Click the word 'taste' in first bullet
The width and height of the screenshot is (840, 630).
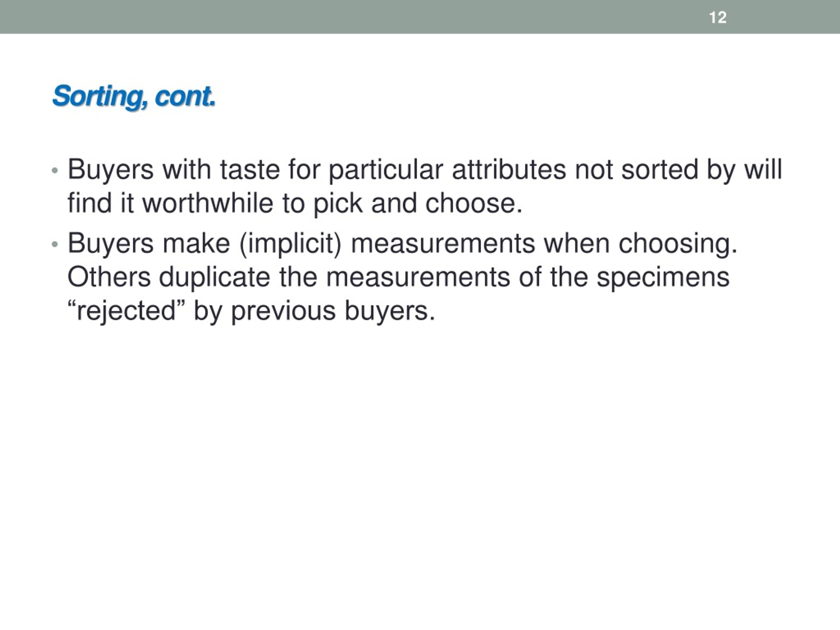(250, 169)
